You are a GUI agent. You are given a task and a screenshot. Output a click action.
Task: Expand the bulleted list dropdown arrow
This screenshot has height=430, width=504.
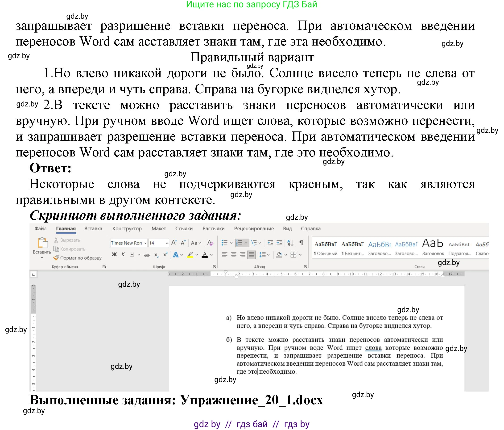[x=231, y=243]
